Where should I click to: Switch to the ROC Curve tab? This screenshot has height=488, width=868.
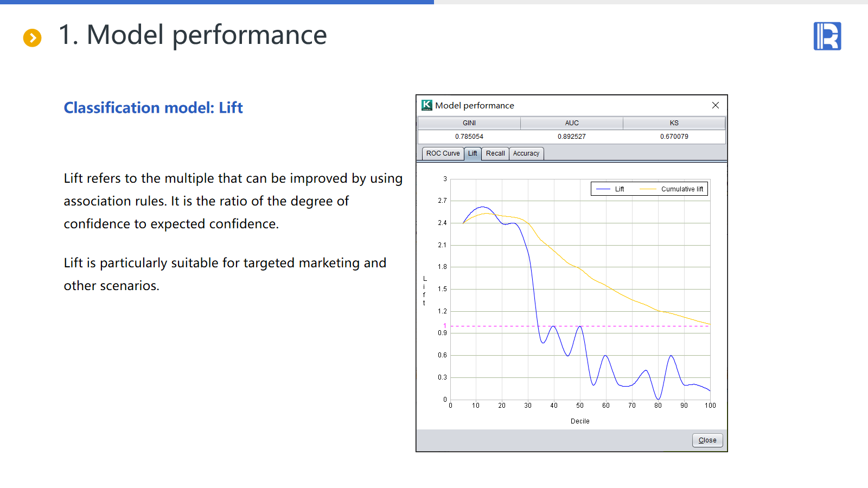pos(443,153)
